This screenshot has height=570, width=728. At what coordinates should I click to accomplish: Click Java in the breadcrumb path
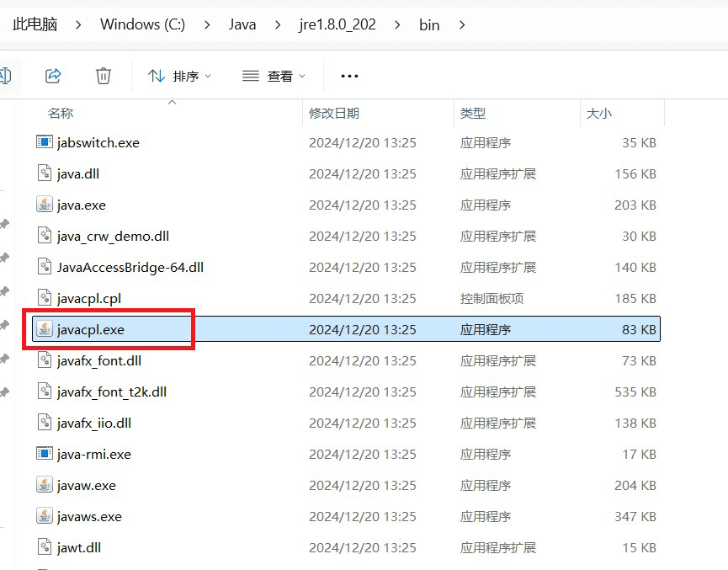click(242, 24)
